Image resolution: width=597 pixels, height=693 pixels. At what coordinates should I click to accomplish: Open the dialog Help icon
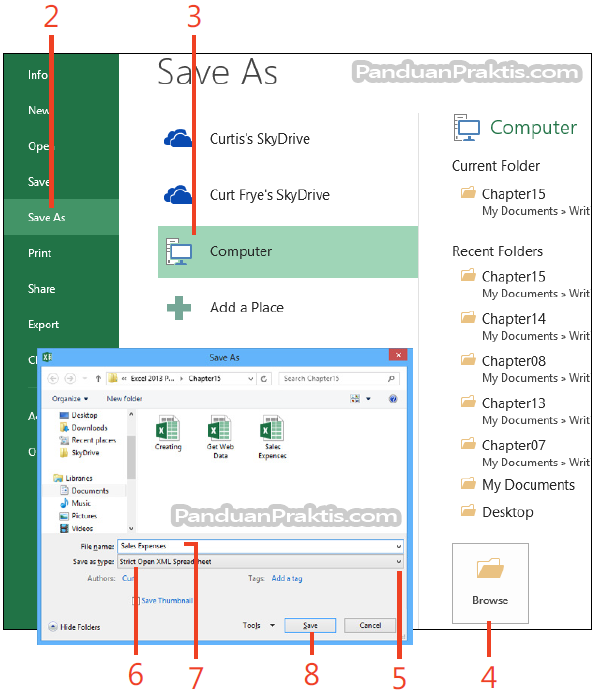(x=393, y=399)
